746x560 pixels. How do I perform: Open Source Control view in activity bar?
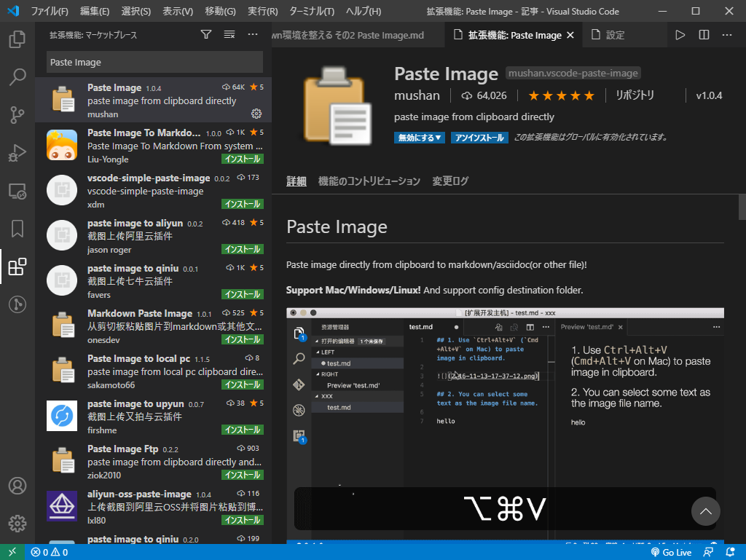(x=17, y=114)
